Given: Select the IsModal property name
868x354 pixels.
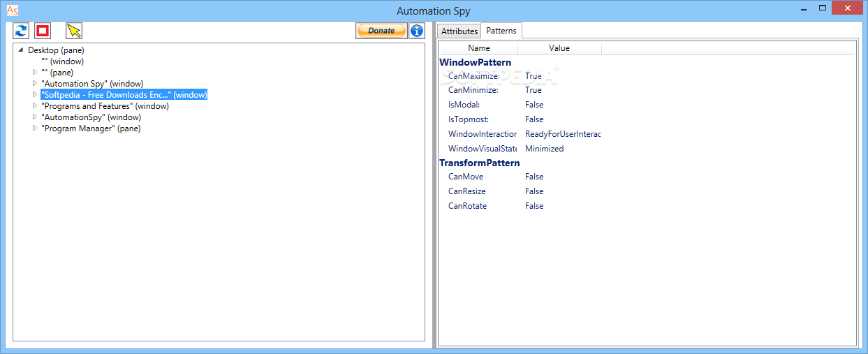Looking at the screenshot, I should pyautogui.click(x=464, y=105).
